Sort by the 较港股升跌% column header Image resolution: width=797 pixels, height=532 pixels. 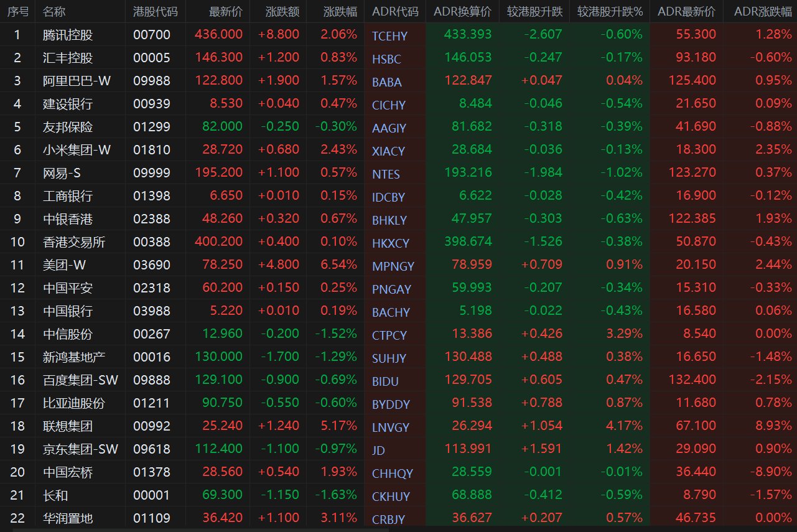(610, 12)
